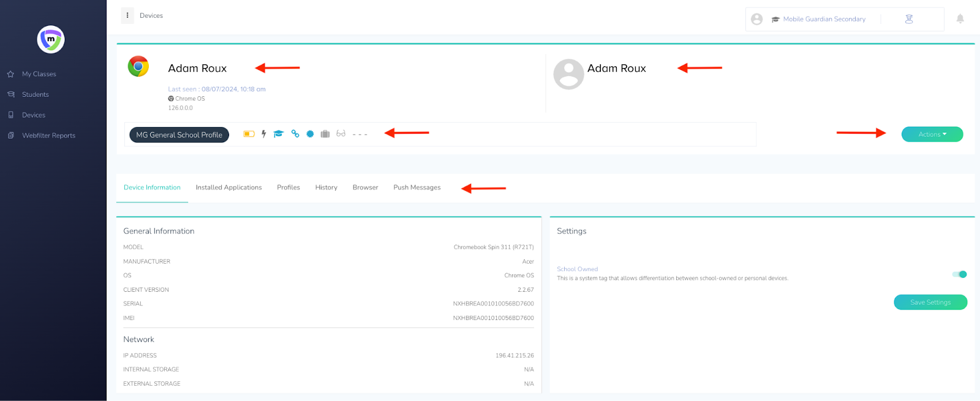The width and height of the screenshot is (980, 401).
Task: Click the General Information heading
Action: pos(159,231)
